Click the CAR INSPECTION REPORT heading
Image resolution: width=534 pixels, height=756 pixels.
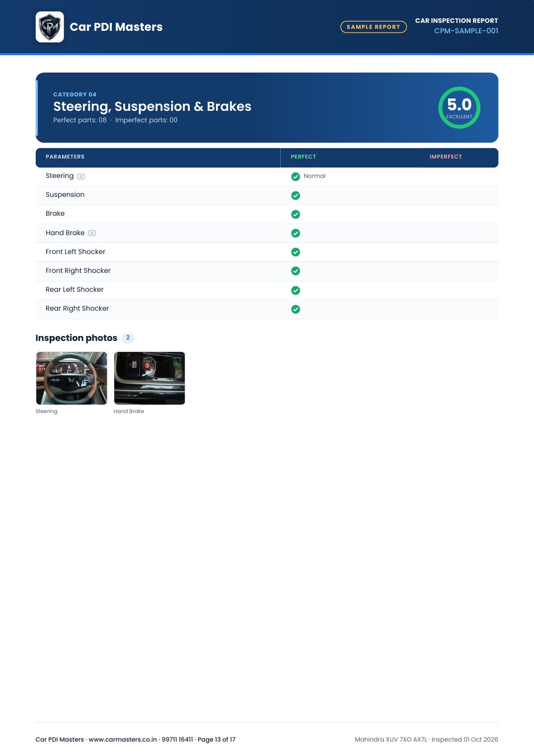pos(457,20)
